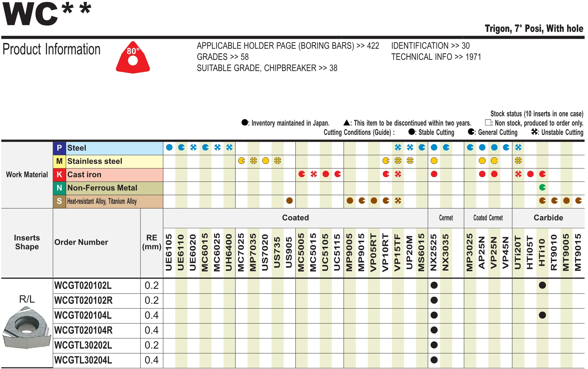Click the brown S Heat-resistant Alloy badge
The width and height of the screenshot is (588, 369).
[59, 201]
